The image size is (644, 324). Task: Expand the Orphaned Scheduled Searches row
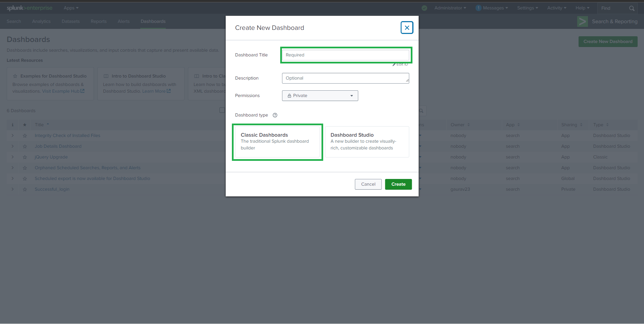click(x=13, y=168)
